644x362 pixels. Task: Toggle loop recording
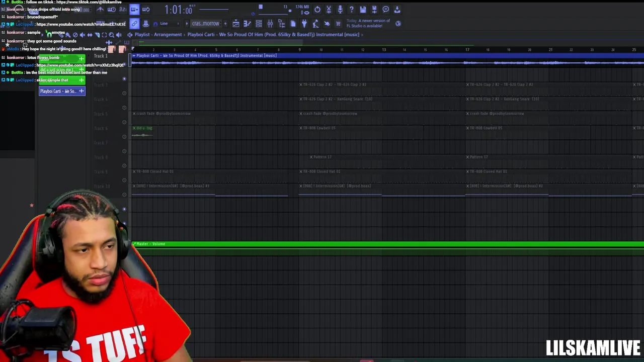point(146,10)
